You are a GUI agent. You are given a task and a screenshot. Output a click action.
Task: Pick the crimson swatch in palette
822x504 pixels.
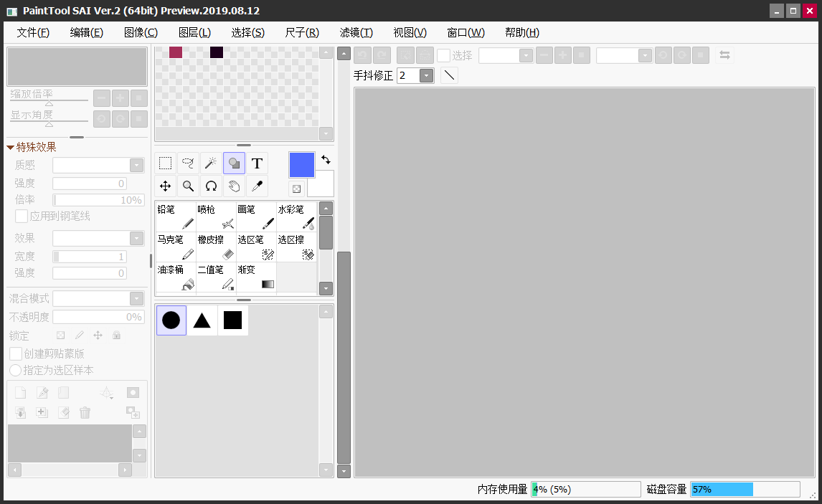point(176,52)
